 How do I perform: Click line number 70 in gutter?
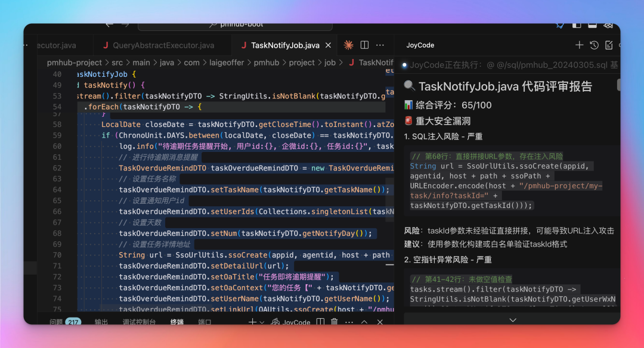[x=57, y=255]
